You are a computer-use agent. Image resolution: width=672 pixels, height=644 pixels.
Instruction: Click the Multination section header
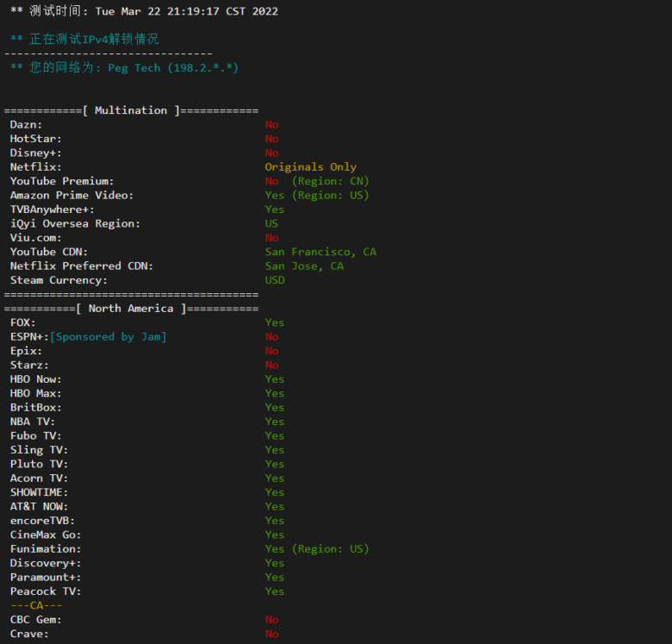[x=131, y=110]
